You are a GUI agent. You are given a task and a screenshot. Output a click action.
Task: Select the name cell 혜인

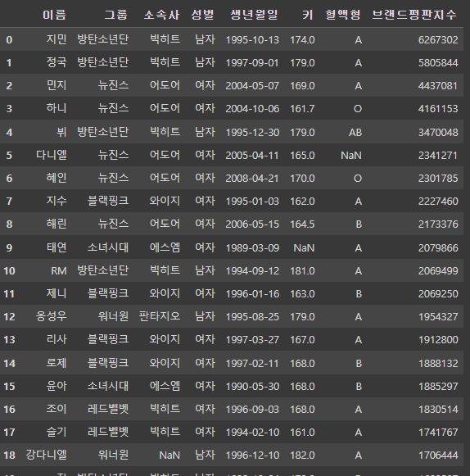56,179
